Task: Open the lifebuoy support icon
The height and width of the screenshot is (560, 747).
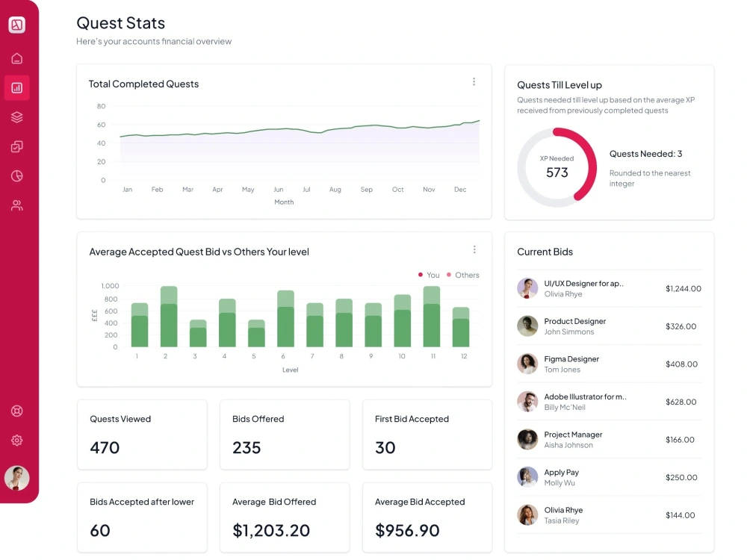Action: coord(16,411)
